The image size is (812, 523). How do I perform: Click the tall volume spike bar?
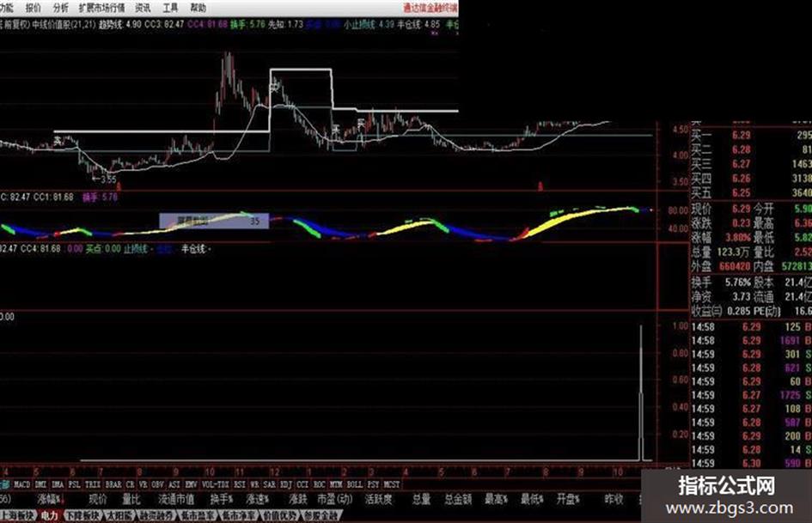[641, 392]
